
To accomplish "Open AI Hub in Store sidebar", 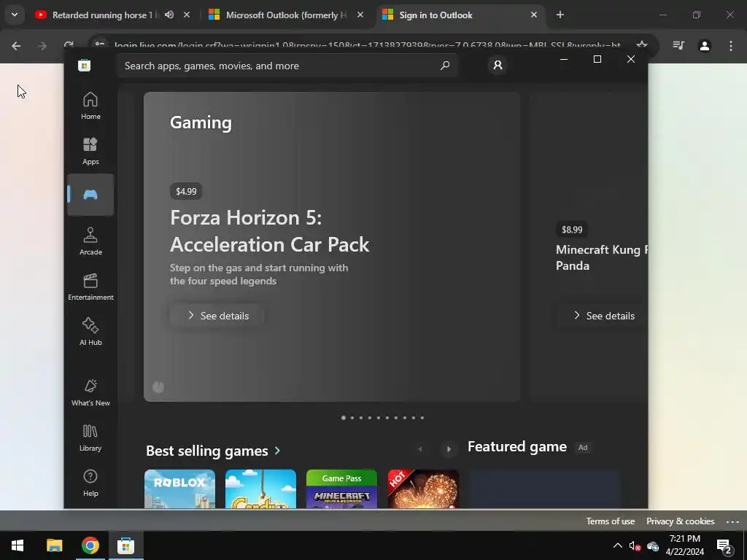I will point(90,332).
